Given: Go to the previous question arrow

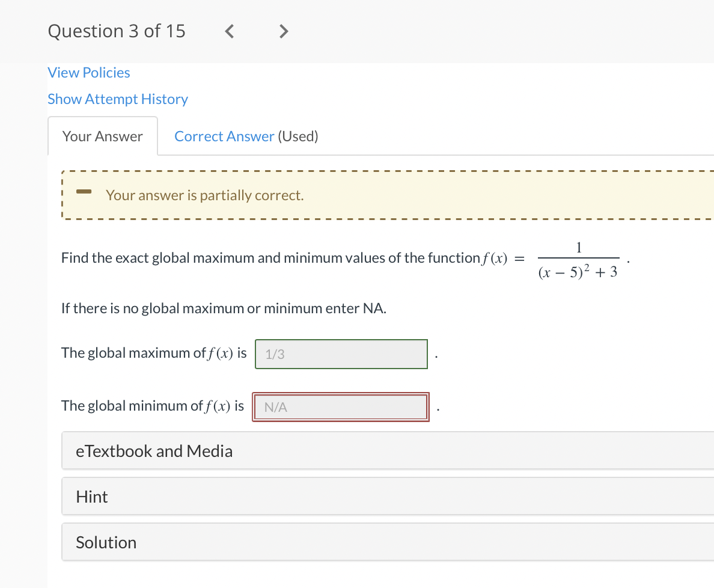Looking at the screenshot, I should click(x=230, y=31).
